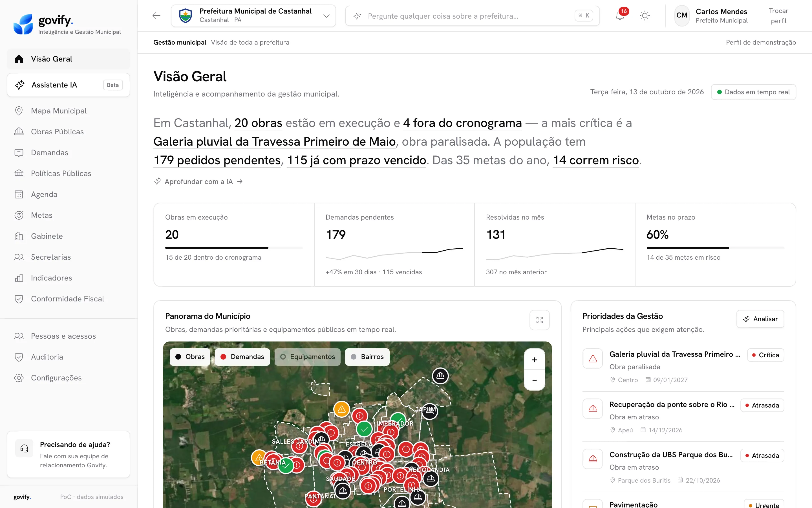Image resolution: width=812 pixels, height=508 pixels.
Task: Click the Configurações gear icon
Action: click(19, 378)
